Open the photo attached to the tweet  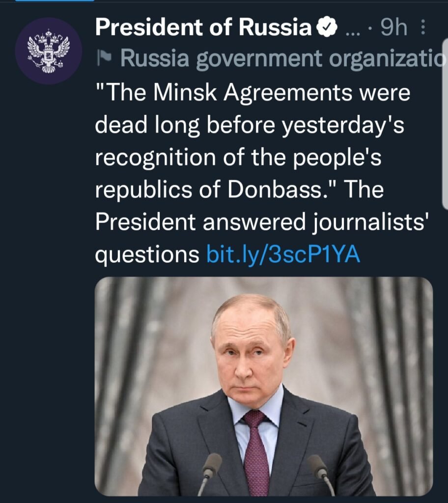[x=263, y=386]
